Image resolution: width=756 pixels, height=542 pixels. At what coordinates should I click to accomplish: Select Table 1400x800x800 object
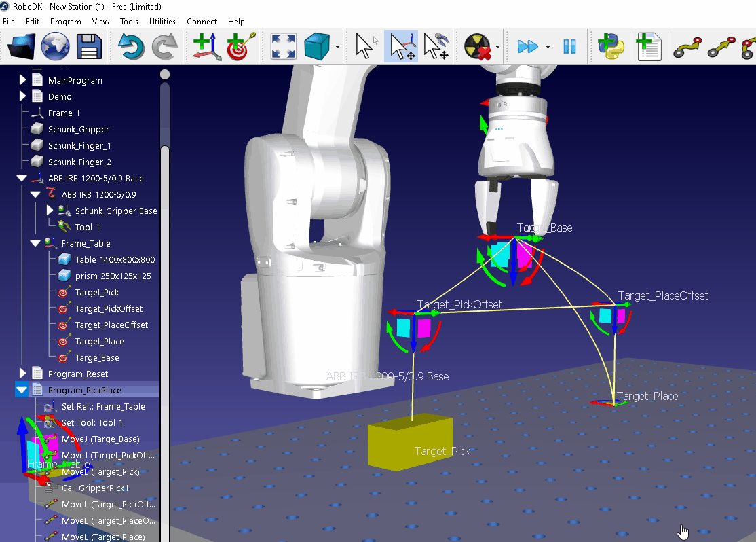tap(115, 259)
